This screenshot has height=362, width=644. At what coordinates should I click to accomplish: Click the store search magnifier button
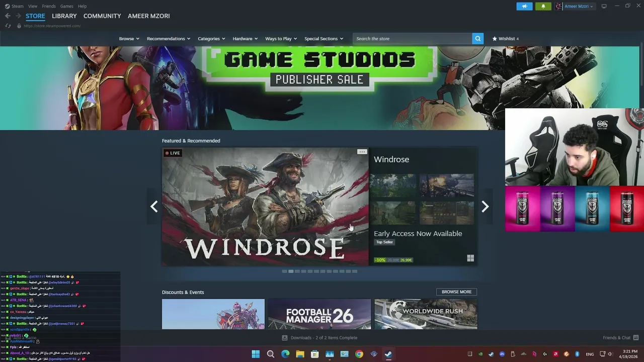(x=477, y=38)
